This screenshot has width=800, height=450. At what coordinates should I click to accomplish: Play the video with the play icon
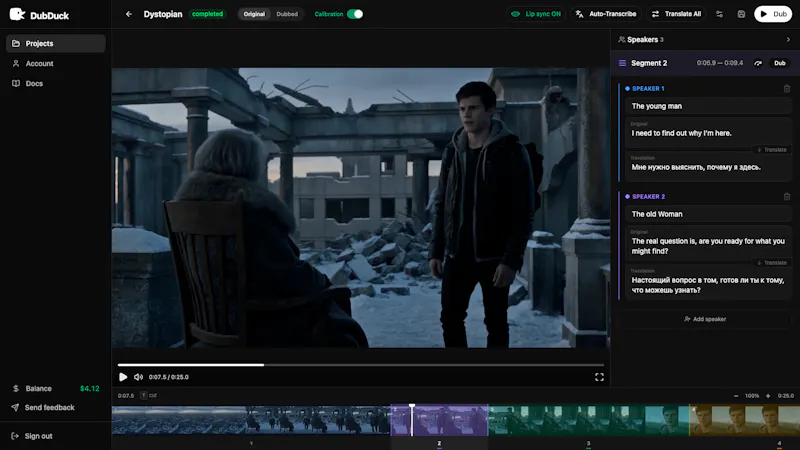tap(123, 377)
